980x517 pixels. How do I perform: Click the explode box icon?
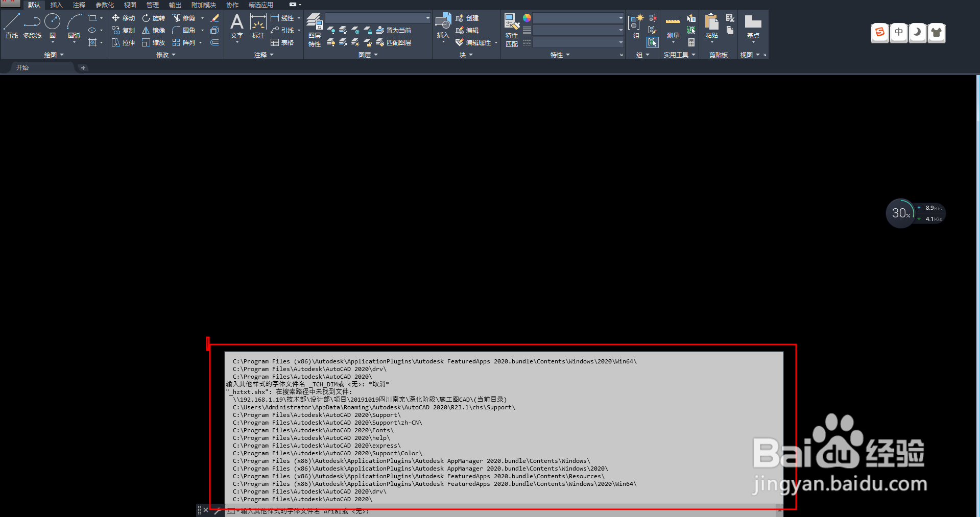(215, 30)
